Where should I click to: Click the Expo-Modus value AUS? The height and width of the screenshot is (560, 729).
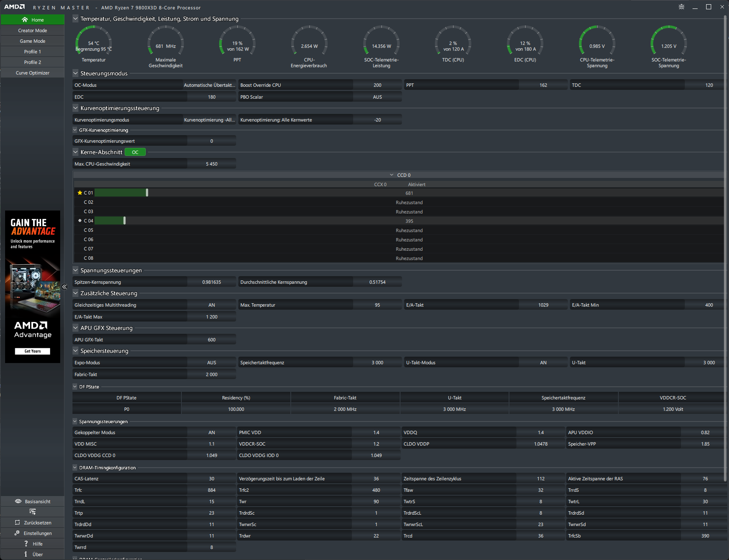(211, 363)
